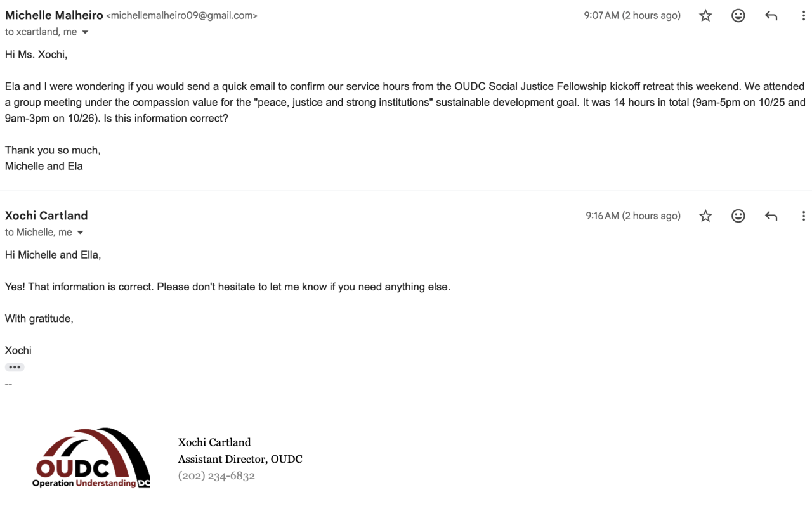
Task: Click the OUDC Operation Understanding logo
Action: click(91, 458)
